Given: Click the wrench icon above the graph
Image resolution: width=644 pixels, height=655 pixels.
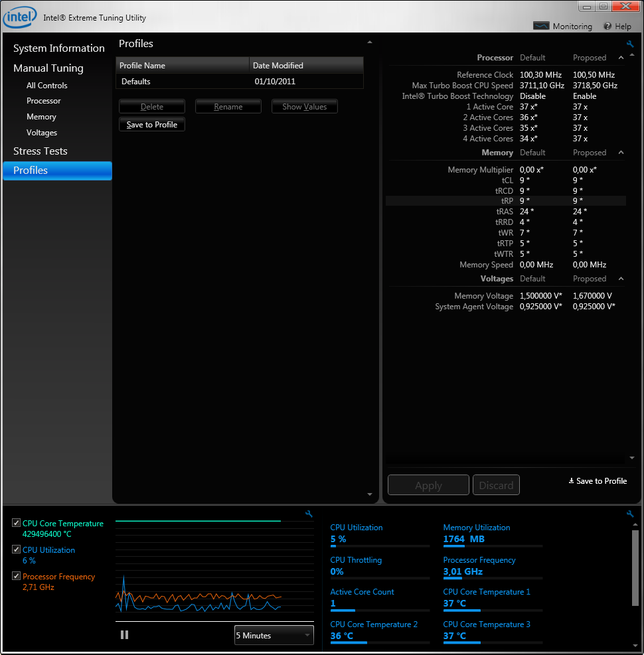Looking at the screenshot, I should click(309, 514).
